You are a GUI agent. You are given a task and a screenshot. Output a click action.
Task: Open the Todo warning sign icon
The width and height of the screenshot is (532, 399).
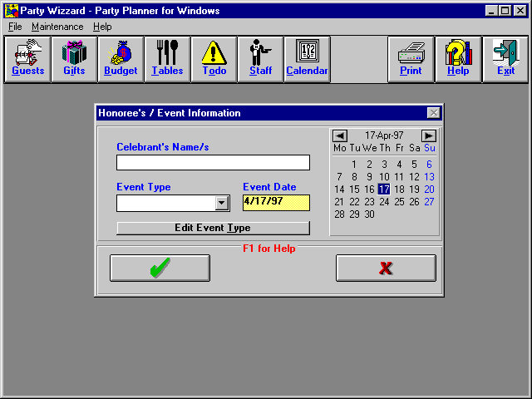[x=214, y=59]
